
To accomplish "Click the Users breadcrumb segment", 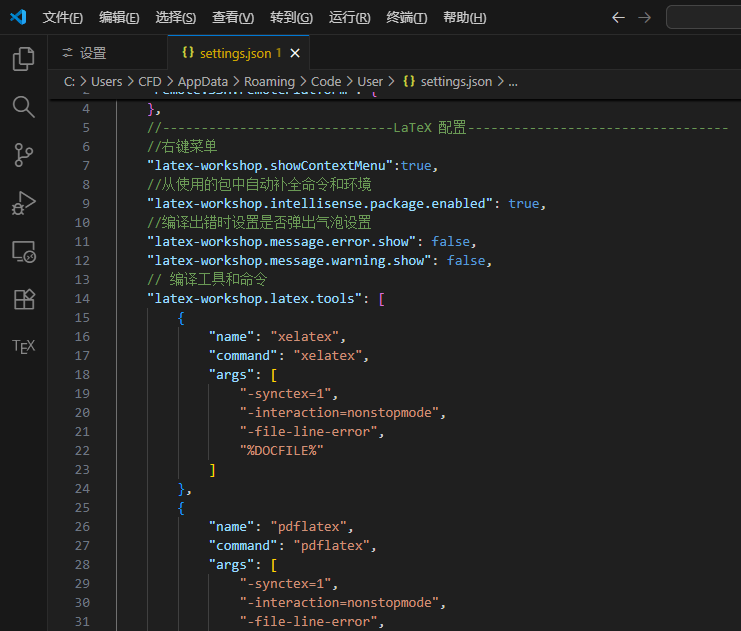I will (x=107, y=82).
